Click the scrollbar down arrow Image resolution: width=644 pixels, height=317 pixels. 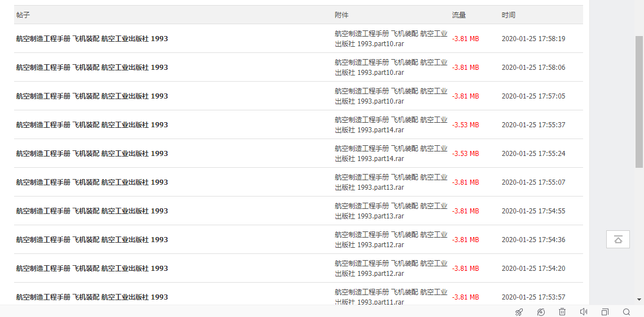pos(639,300)
